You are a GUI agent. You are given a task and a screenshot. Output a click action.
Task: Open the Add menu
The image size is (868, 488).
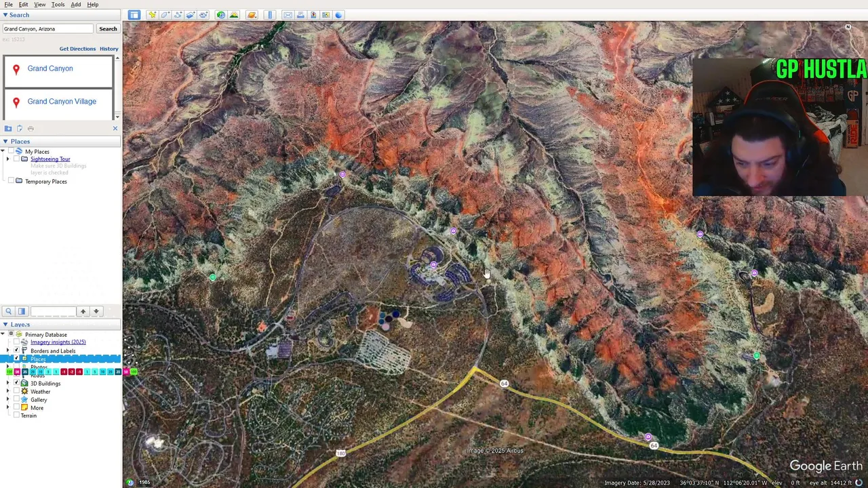[x=76, y=5]
